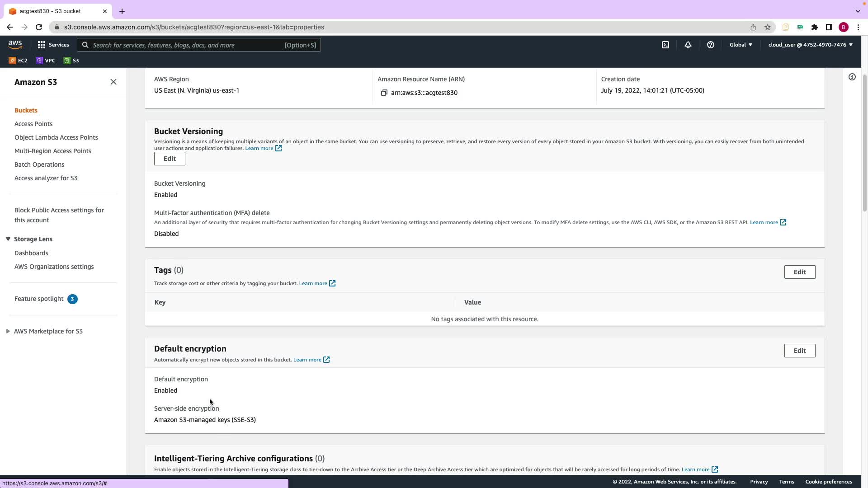
Task: Open the cloud_user account dropdown
Action: point(810,45)
